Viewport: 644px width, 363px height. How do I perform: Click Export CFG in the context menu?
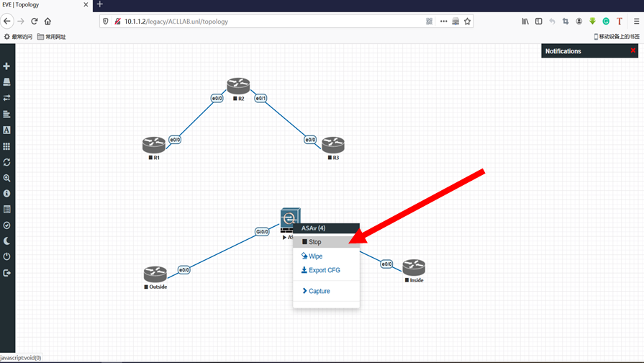[324, 271]
